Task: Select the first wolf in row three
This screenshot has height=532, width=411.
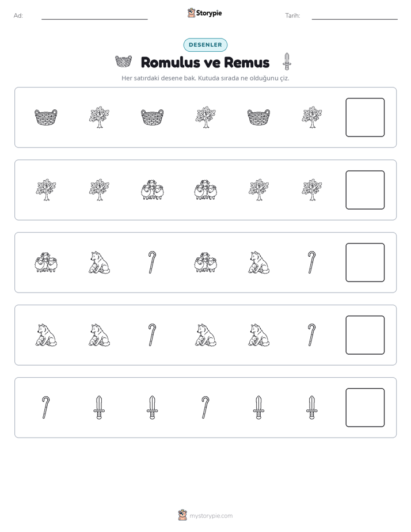Action: pyautogui.click(x=99, y=263)
